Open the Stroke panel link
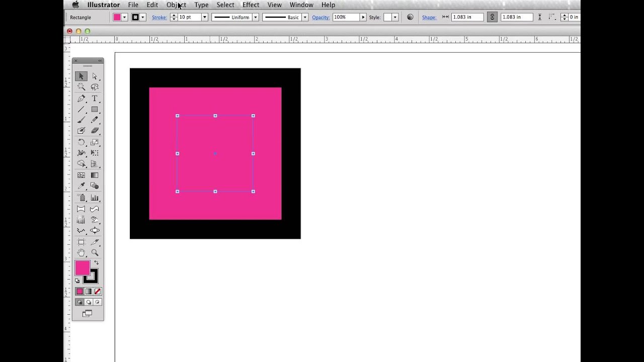Viewport: 644px width, 362px height. [x=159, y=17]
